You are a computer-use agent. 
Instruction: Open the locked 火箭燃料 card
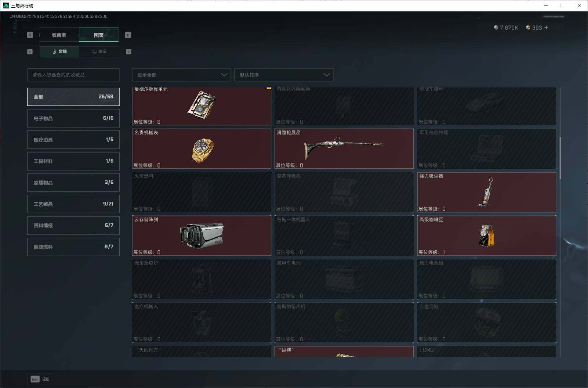[x=202, y=192]
